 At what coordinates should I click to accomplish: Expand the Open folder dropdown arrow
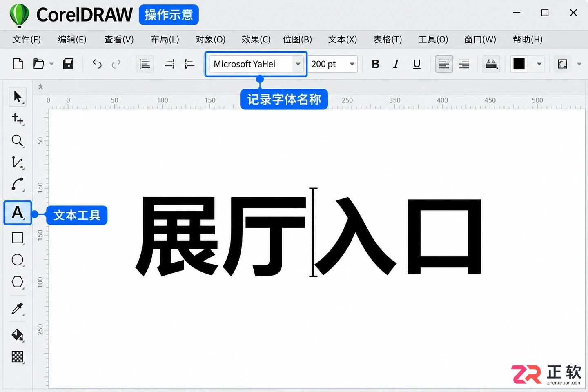point(51,64)
